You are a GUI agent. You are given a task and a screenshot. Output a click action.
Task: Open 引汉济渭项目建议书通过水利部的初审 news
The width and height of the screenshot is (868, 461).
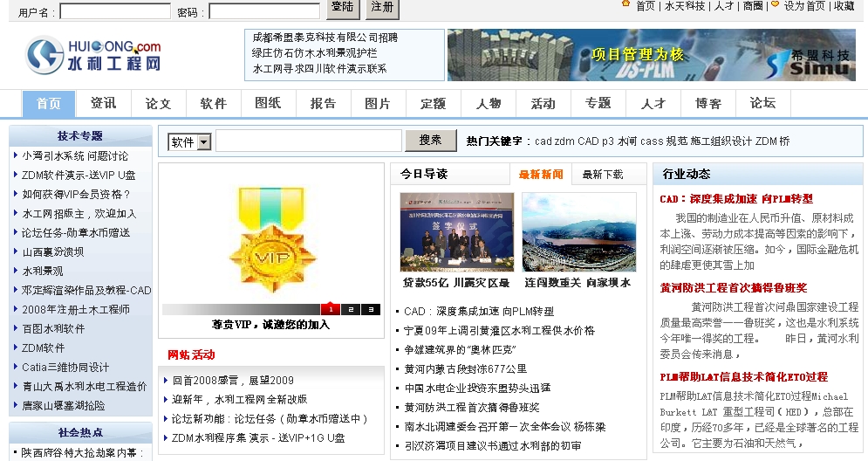493,446
